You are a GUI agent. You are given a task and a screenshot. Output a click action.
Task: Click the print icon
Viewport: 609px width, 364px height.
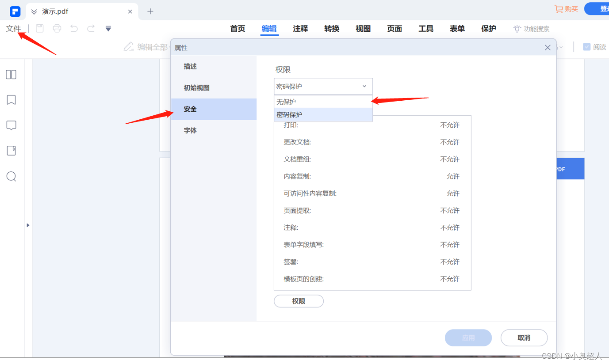(x=57, y=28)
